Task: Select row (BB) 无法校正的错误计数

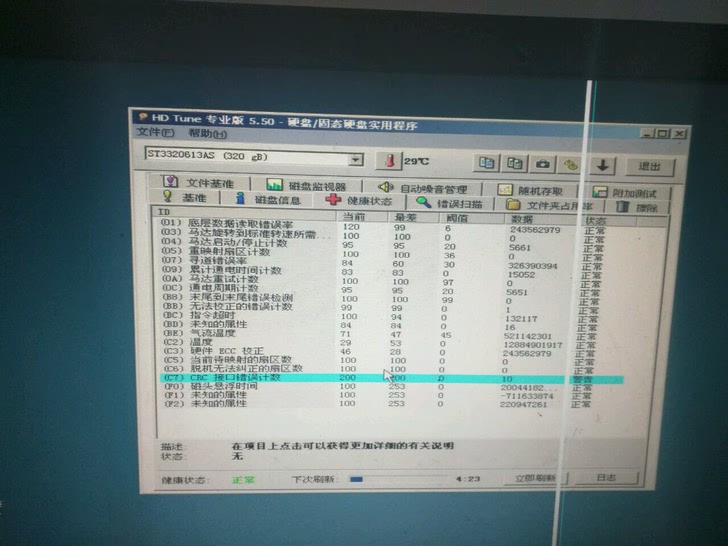Action: click(389, 307)
